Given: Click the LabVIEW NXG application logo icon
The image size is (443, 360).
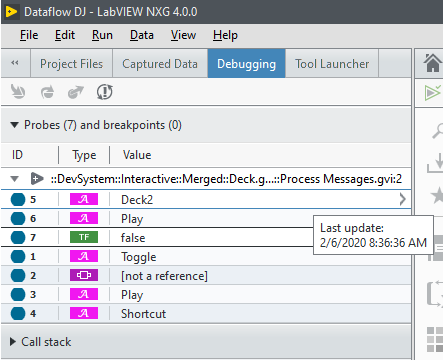Looking at the screenshot, I should [x=11, y=12].
